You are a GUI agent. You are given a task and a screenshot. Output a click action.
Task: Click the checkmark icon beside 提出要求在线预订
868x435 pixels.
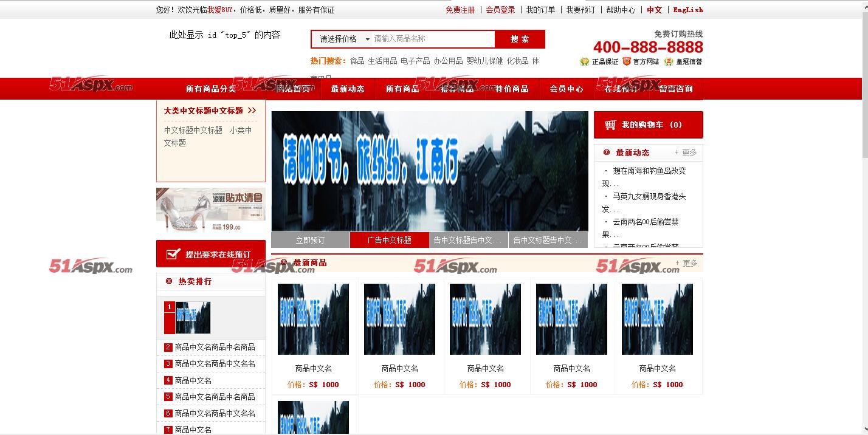[x=173, y=254]
